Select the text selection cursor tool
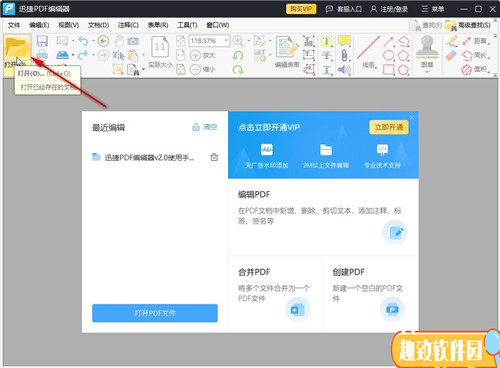The height and width of the screenshot is (368, 500). tap(118, 55)
